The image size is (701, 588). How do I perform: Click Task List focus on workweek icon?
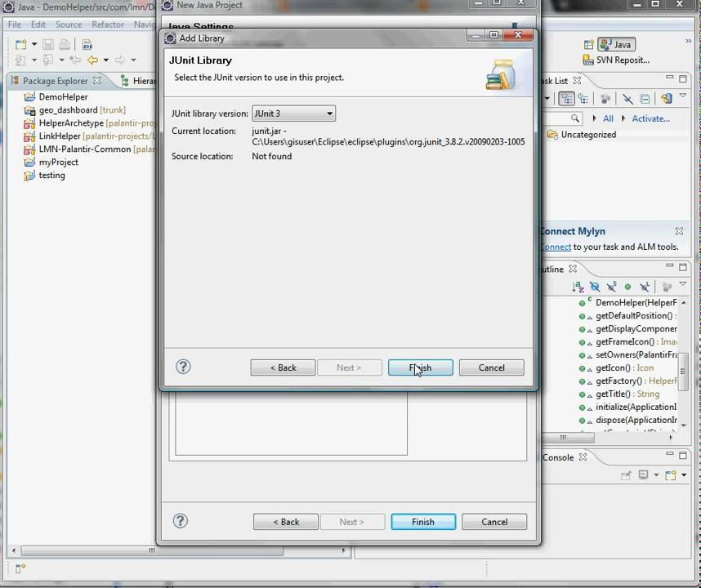[605, 98]
